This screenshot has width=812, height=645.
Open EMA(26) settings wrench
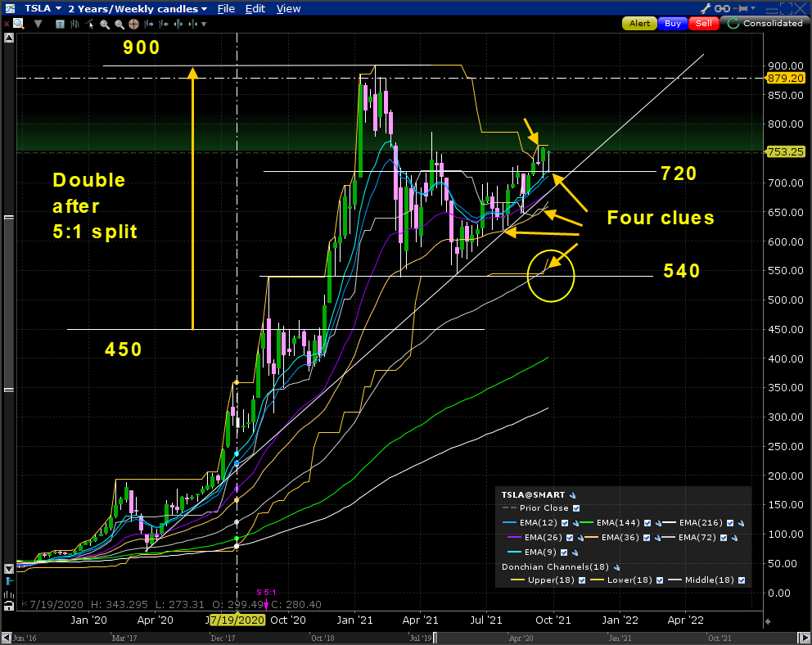click(580, 538)
